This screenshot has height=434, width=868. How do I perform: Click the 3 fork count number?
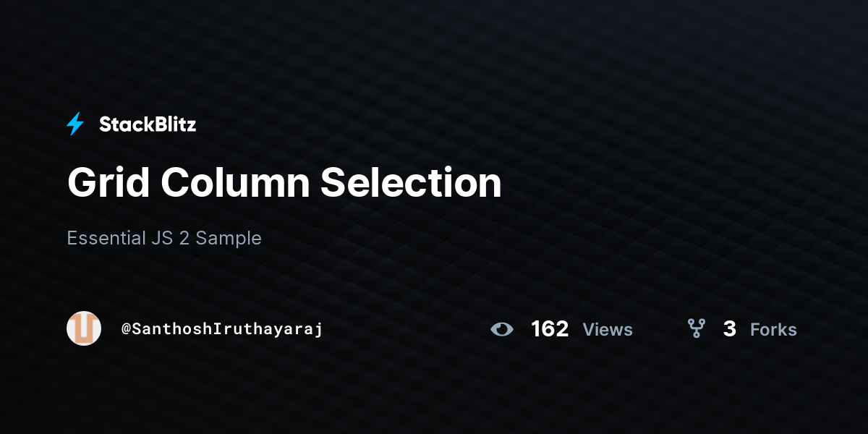pos(729,329)
